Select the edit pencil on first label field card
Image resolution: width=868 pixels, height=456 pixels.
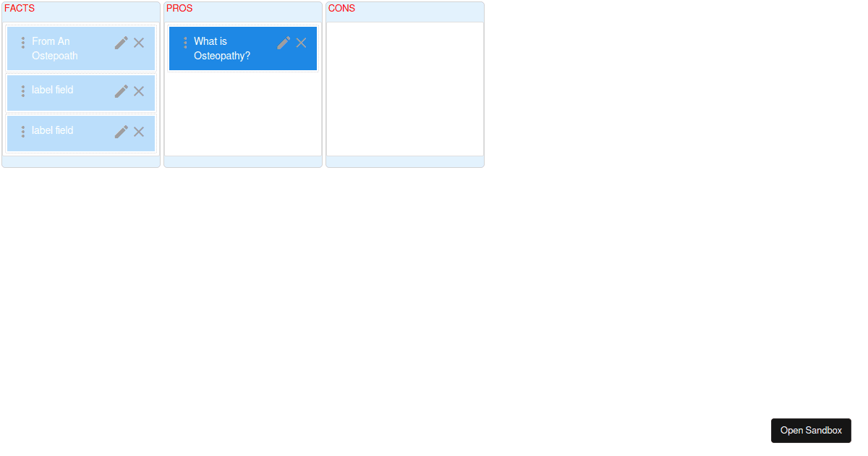(x=121, y=91)
